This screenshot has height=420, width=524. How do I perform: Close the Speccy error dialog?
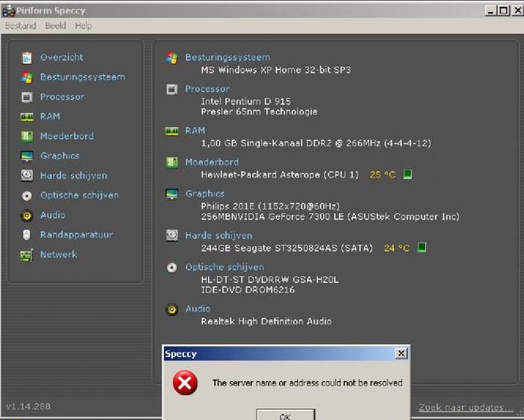(401, 353)
